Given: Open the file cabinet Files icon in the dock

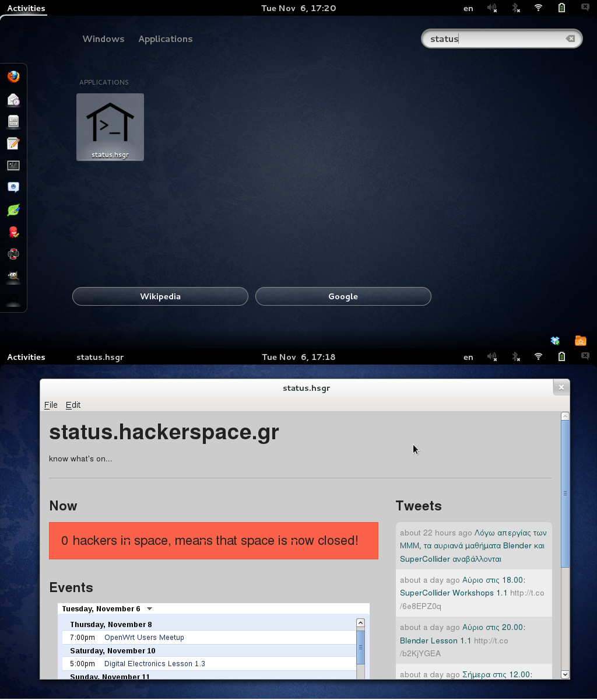Looking at the screenshot, I should (13, 121).
